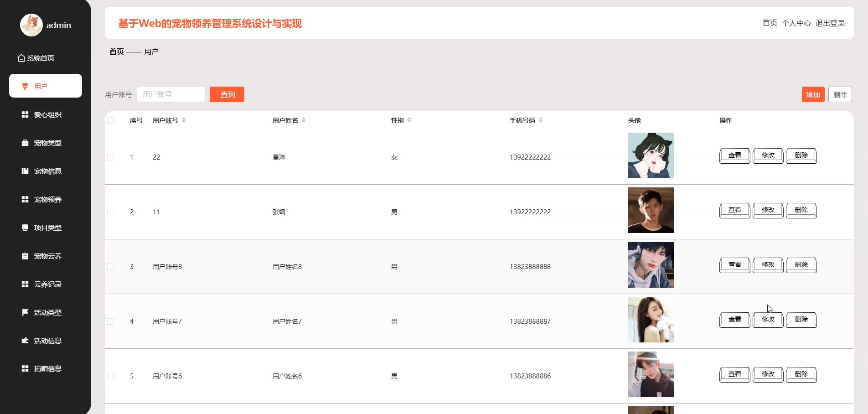Click the icon beside 活动信息
Screen dimensions: 868x414
(25, 341)
